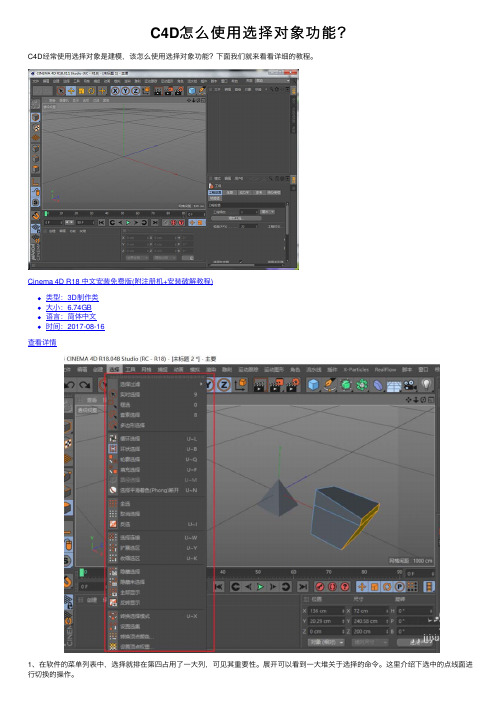Click Live Selection arrow icon in top screenshot
504x713 pixels.
pyautogui.click(x=60, y=91)
